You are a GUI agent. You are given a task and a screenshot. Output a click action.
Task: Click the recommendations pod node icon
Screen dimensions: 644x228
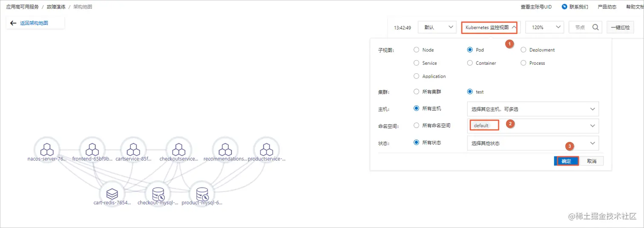(x=224, y=150)
